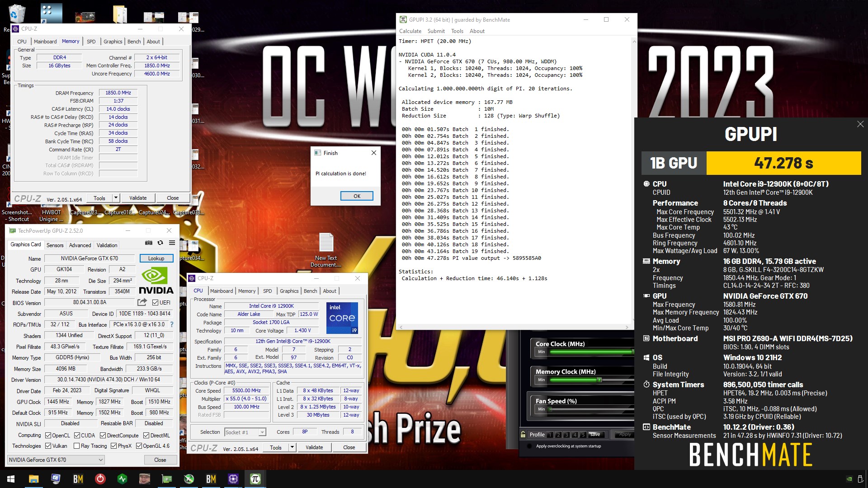This screenshot has width=868, height=488.
Task: Enable the Ray Tracing checkbox
Action: [x=76, y=446]
